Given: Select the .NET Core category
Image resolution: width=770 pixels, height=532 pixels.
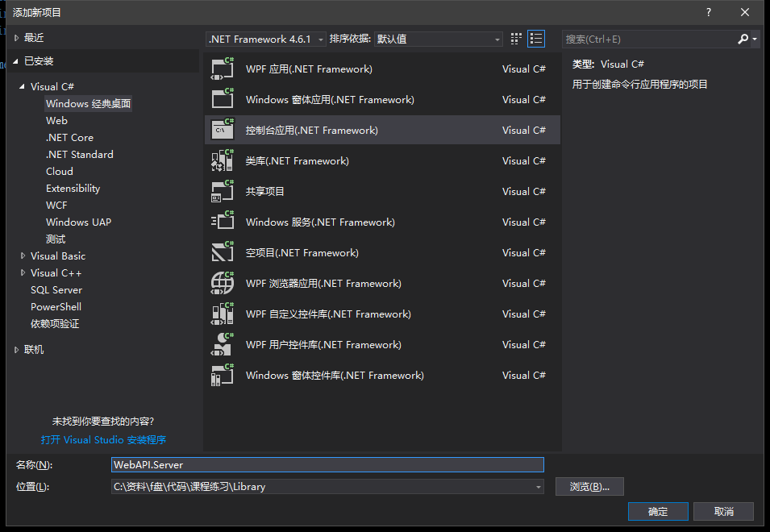Looking at the screenshot, I should [69, 137].
